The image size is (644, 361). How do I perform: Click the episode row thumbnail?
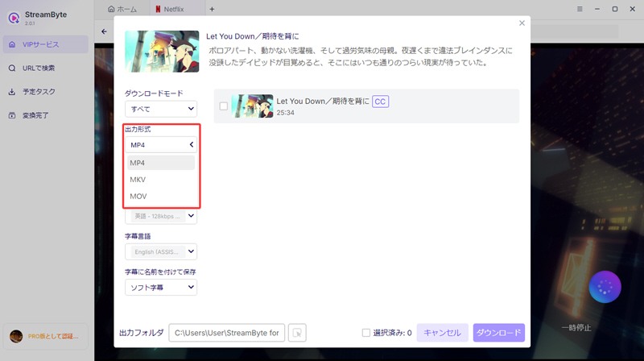[252, 106]
